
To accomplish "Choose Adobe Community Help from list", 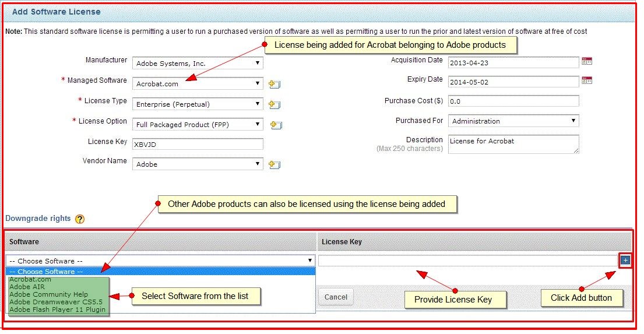I will point(48,294).
